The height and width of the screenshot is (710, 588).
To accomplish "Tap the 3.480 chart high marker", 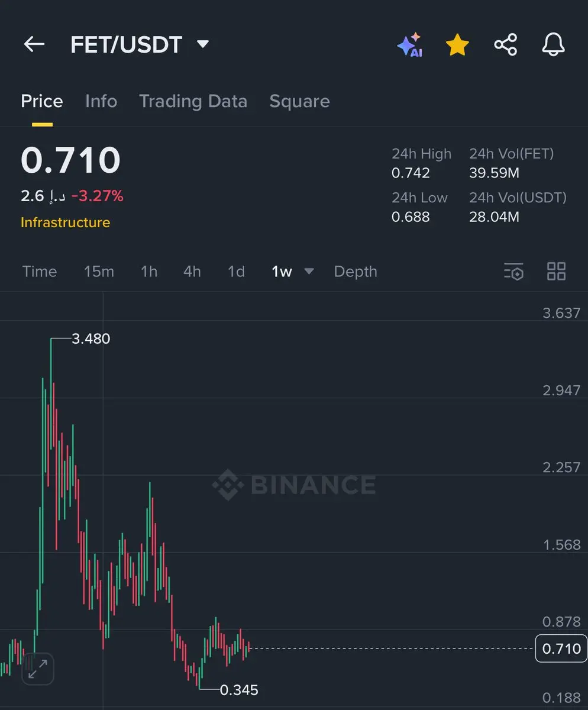I will tap(91, 339).
